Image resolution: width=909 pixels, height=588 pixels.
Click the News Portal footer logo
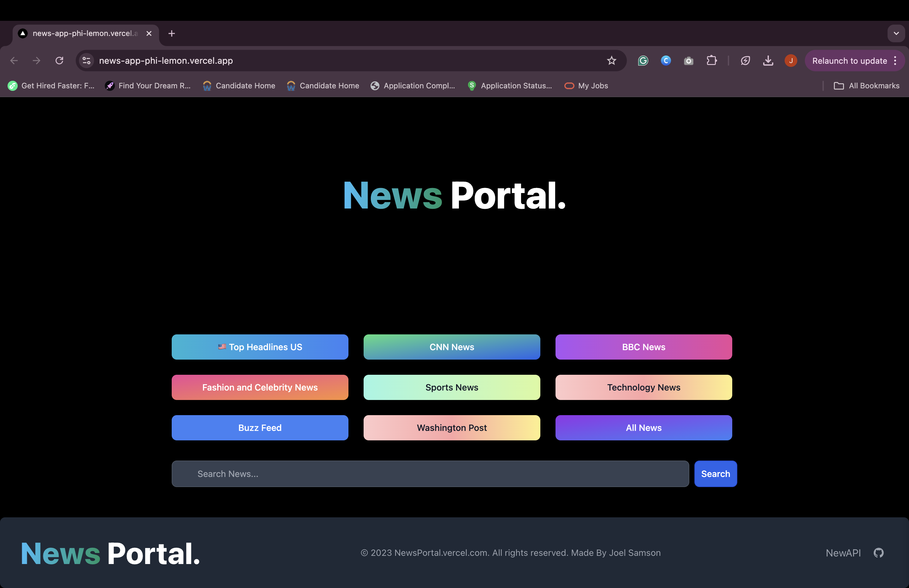click(110, 552)
